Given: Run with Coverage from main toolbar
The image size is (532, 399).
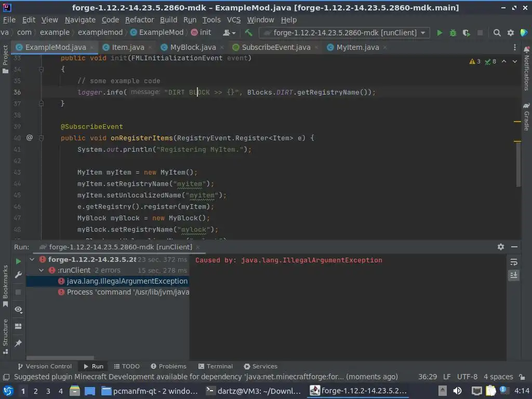Looking at the screenshot, I should coord(466,33).
